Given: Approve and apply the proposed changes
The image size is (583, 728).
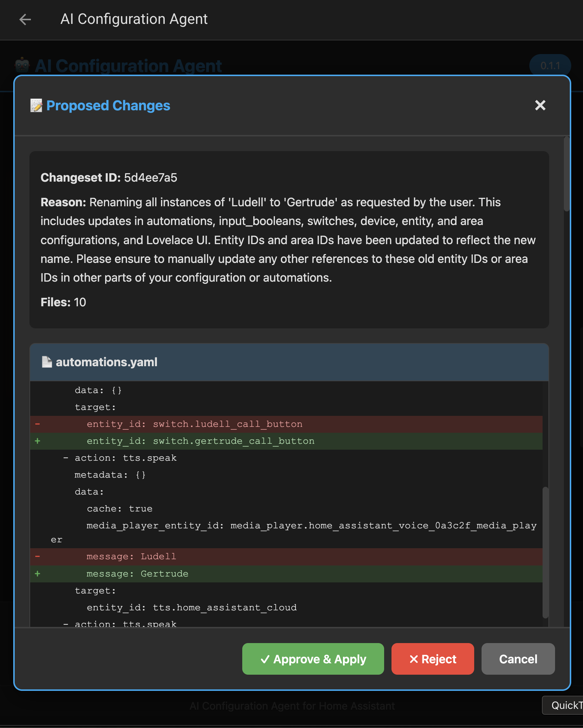Looking at the screenshot, I should (313, 659).
